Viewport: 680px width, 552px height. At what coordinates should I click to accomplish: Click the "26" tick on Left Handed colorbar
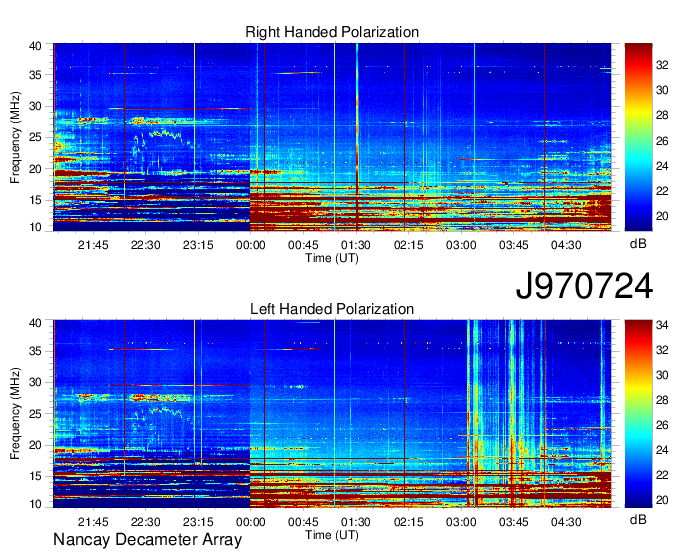pyautogui.click(x=662, y=425)
